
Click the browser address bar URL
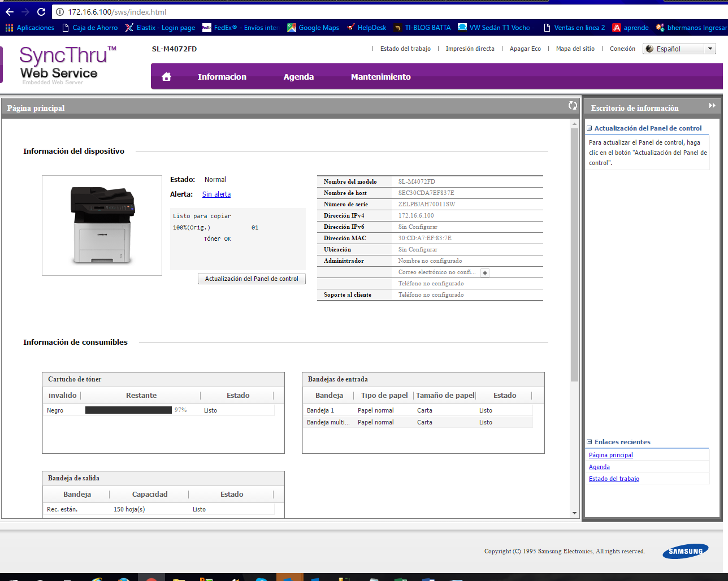(117, 12)
